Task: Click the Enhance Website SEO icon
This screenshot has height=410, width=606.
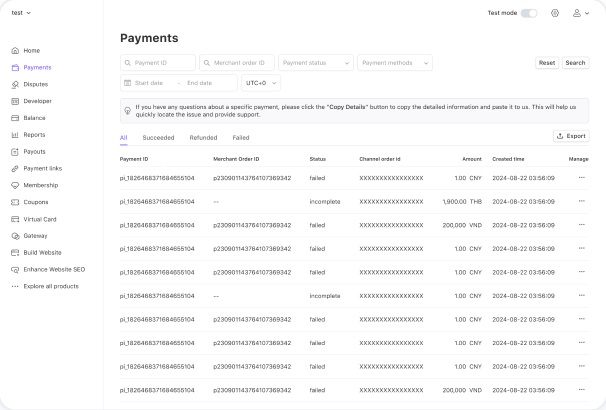Action: point(15,270)
